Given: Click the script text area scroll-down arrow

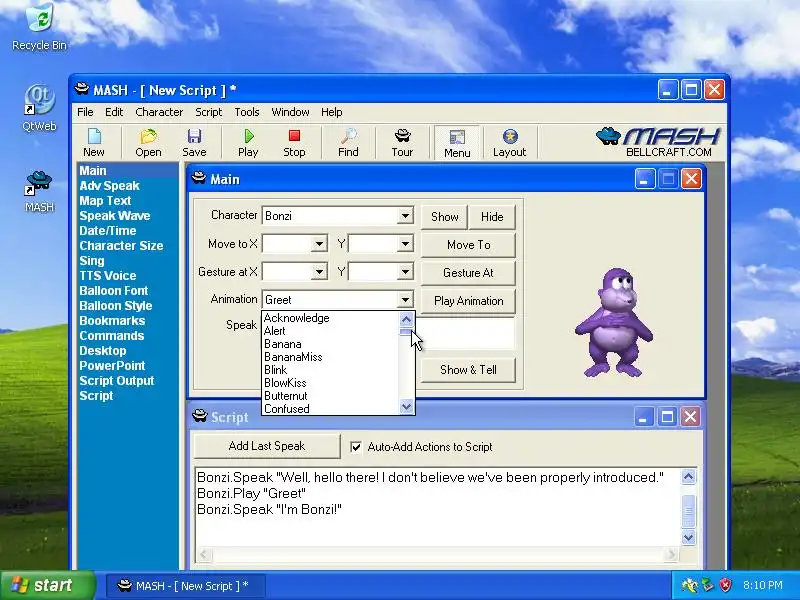Looking at the screenshot, I should point(688,537).
